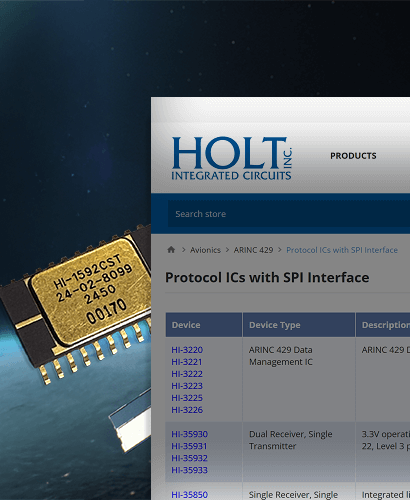Open the ARINC 429 breadcrumb
Image resolution: width=410 pixels, height=500 pixels.
click(253, 250)
